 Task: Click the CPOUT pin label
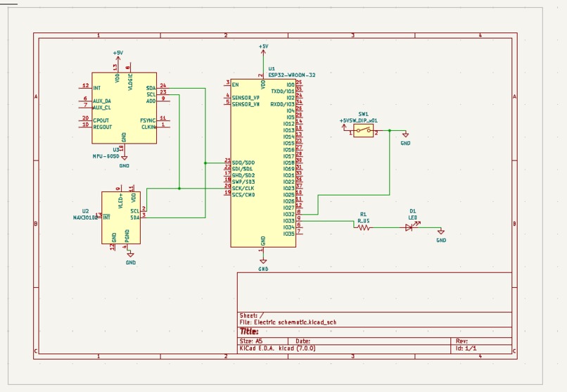point(101,120)
